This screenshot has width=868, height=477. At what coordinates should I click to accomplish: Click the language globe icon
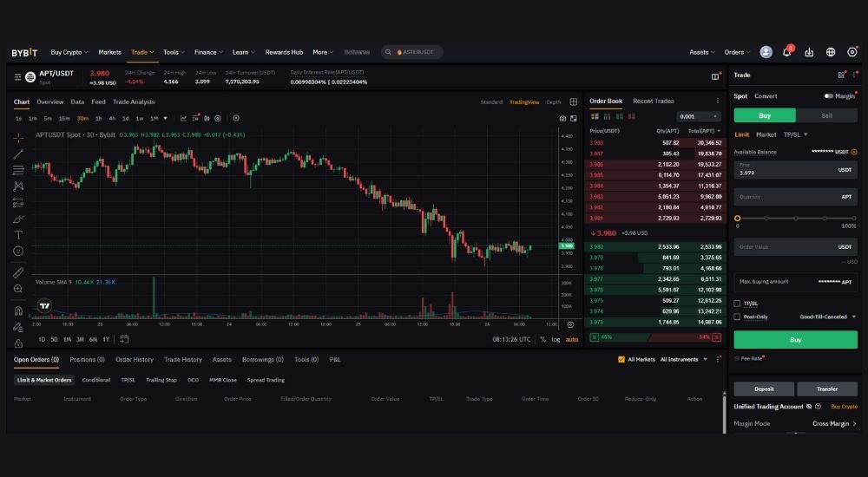point(831,52)
